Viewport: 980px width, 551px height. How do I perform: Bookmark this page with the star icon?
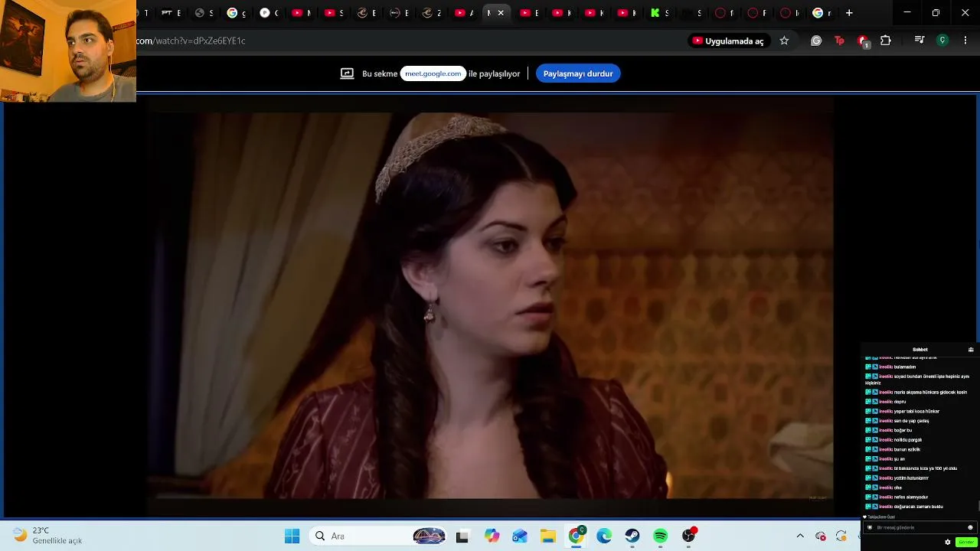pos(784,41)
